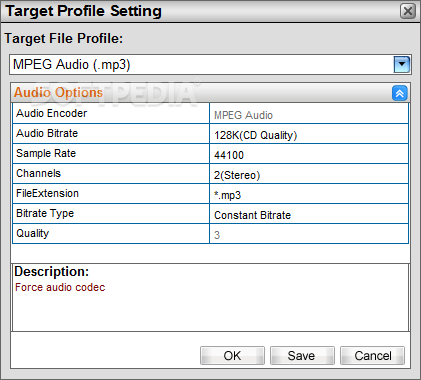Select the Quality value 3 cell
The image size is (421, 380).
point(309,234)
